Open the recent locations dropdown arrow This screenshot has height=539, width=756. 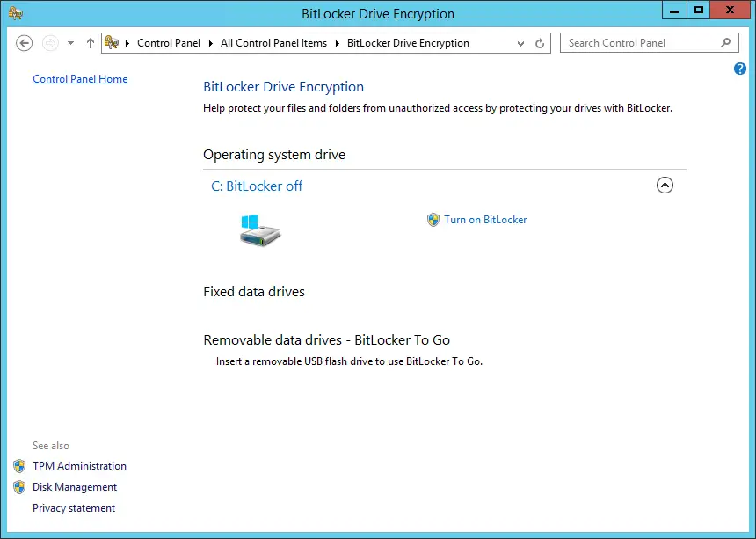(x=70, y=43)
